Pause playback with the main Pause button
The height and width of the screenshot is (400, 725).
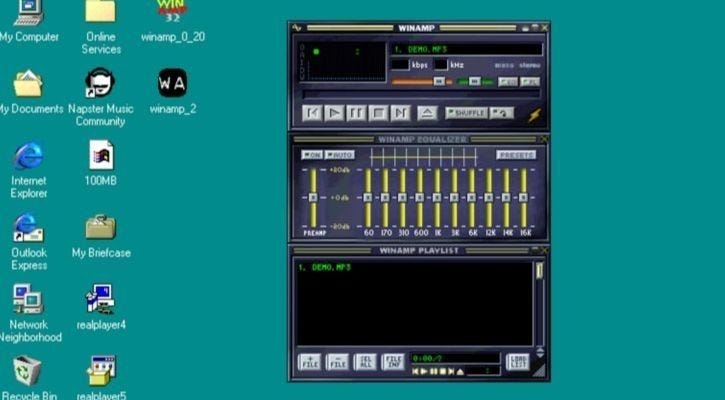click(356, 113)
